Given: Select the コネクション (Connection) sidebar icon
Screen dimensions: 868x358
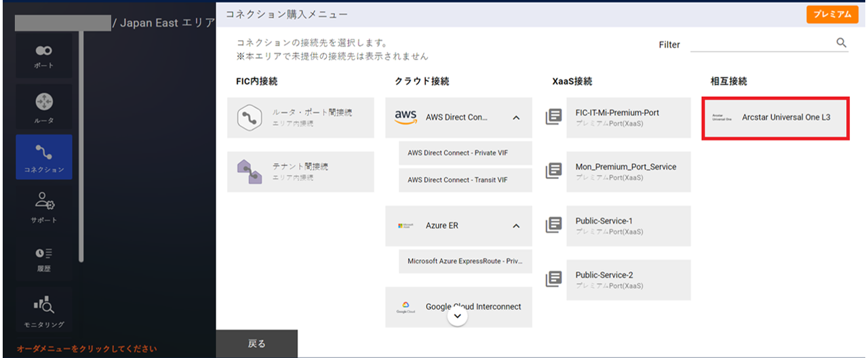Looking at the screenshot, I should 44,157.
